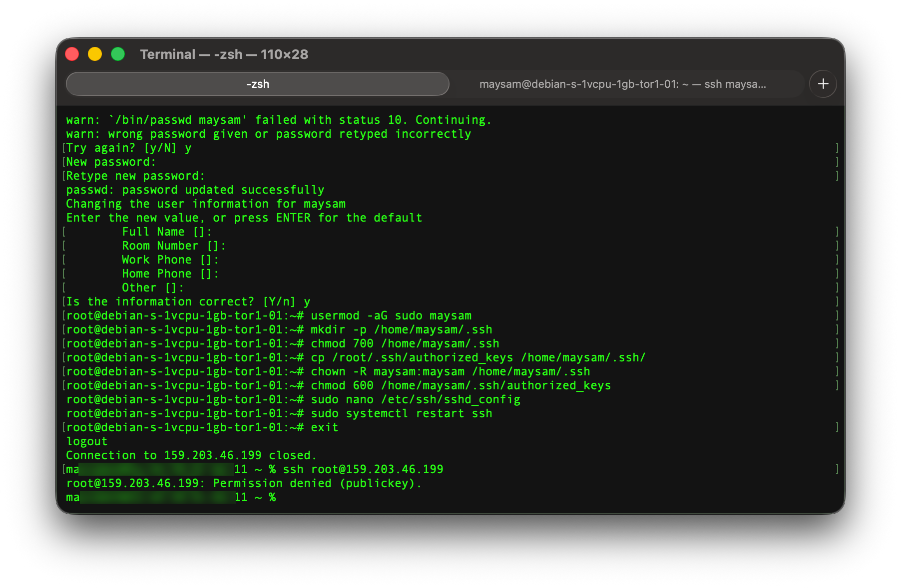Click 'Enter the new value, or press ENTER' line
This screenshot has width=901, height=588.
[244, 218]
